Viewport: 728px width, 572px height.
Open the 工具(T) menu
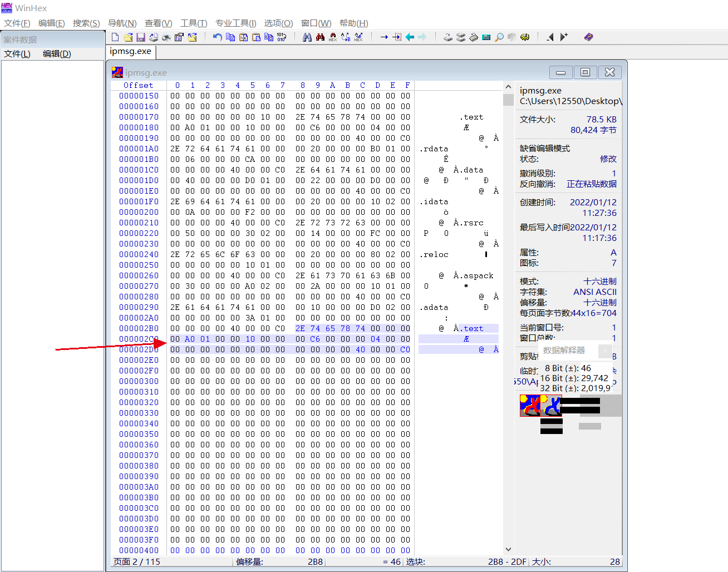[194, 23]
